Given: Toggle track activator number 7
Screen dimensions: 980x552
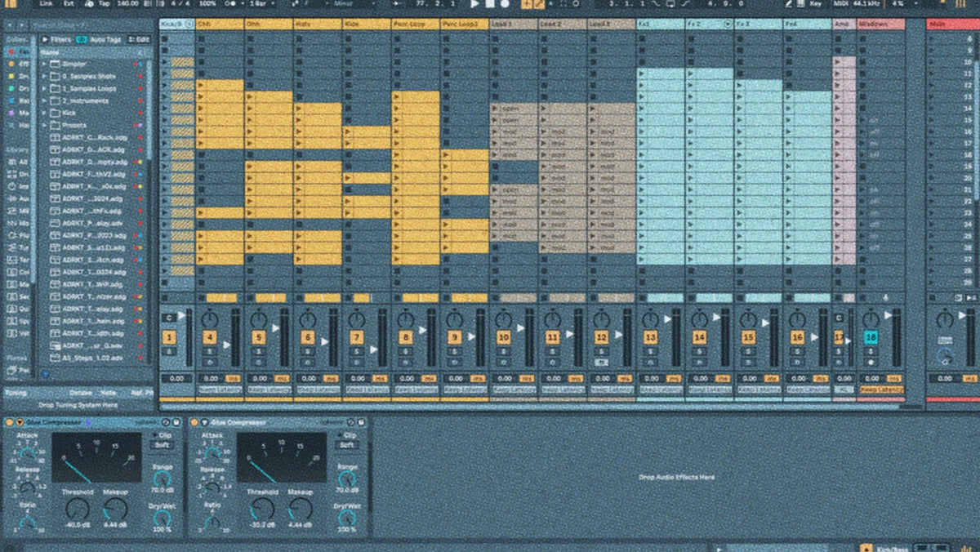Looking at the screenshot, I should 356,337.
